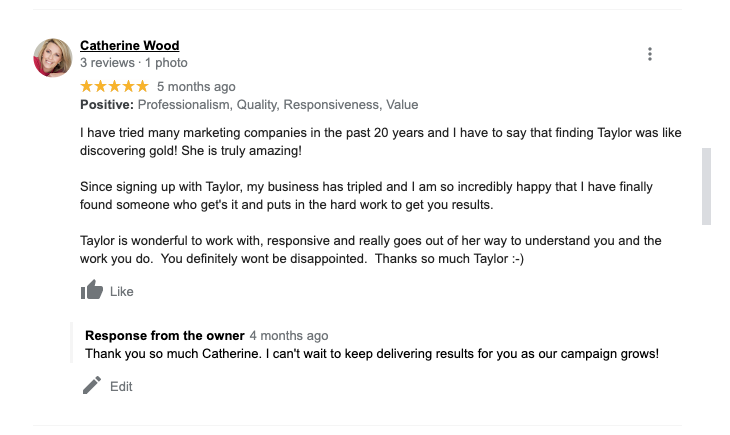Open Catherine Wood's profile photo

pos(52,58)
